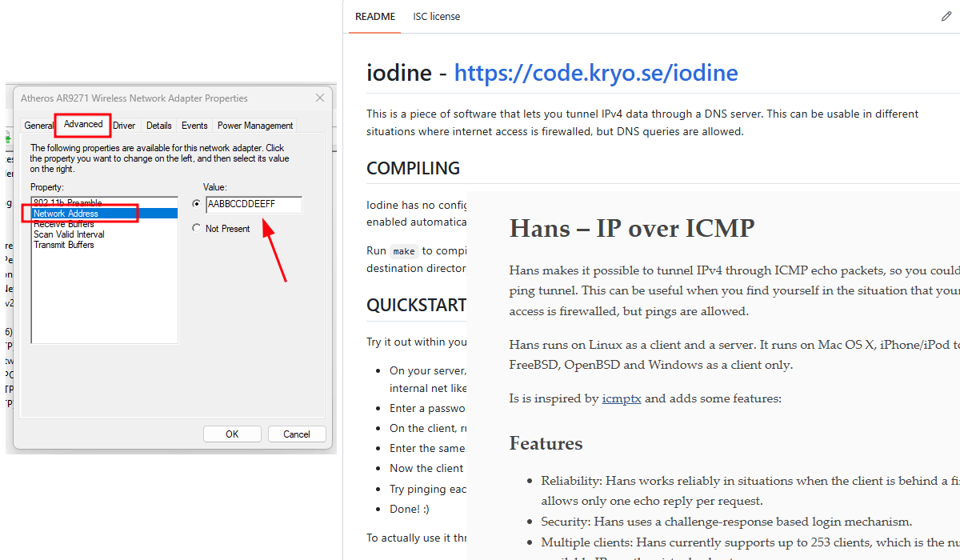
Task: Follow the icmptx link in Hans page
Action: coord(622,398)
